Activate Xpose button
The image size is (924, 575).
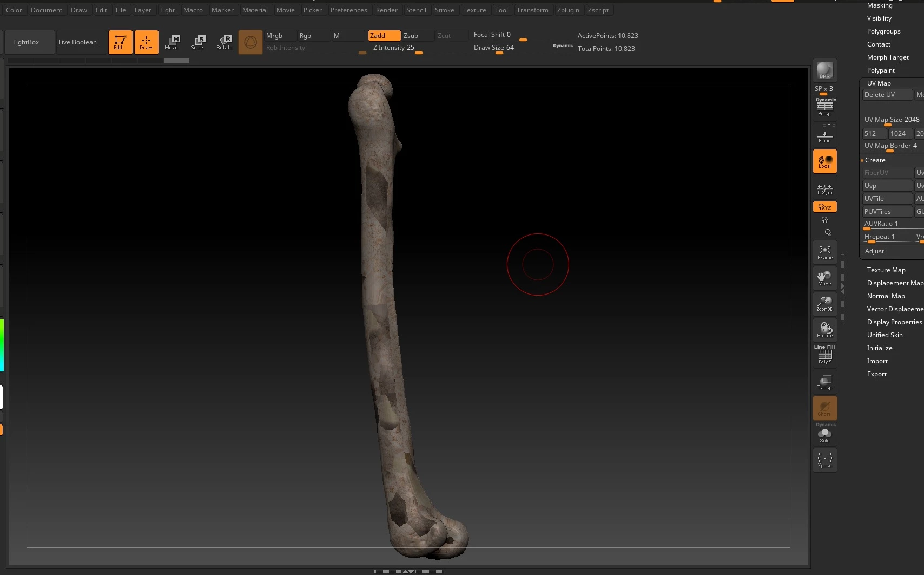[x=824, y=460]
